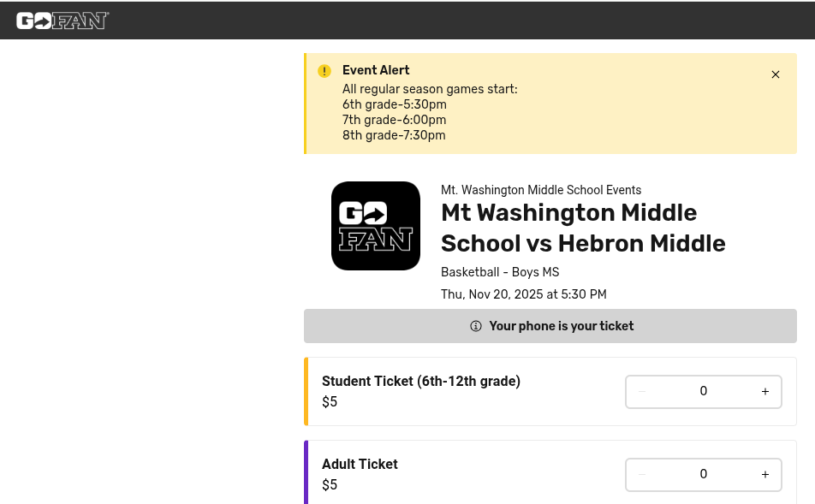Click the Student Ticket (6th-12th grade) label
815x504 pixels.
pyautogui.click(x=421, y=382)
